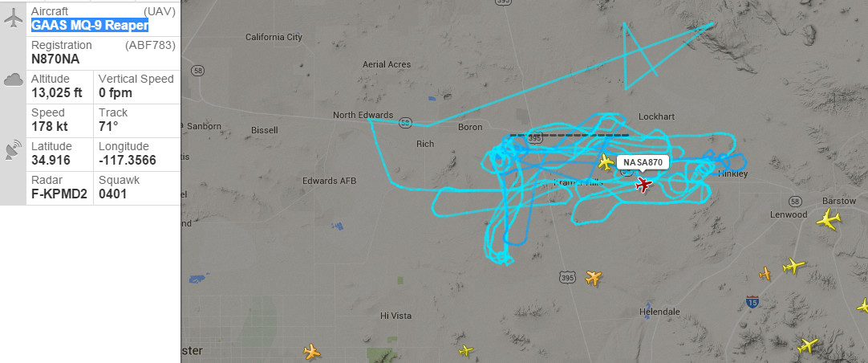Image resolution: width=868 pixels, height=363 pixels.
Task: Select the Altitude 13,025 ft field
Action: (60, 87)
